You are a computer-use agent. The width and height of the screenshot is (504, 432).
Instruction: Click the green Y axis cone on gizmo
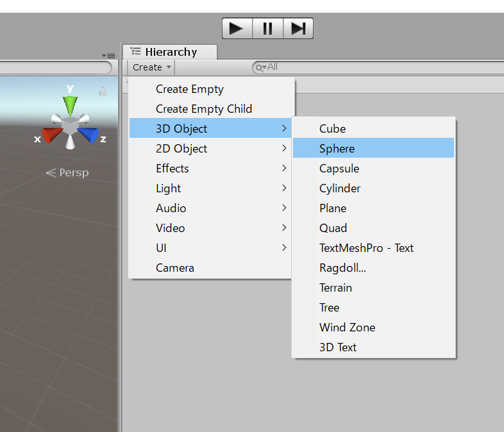(70, 105)
